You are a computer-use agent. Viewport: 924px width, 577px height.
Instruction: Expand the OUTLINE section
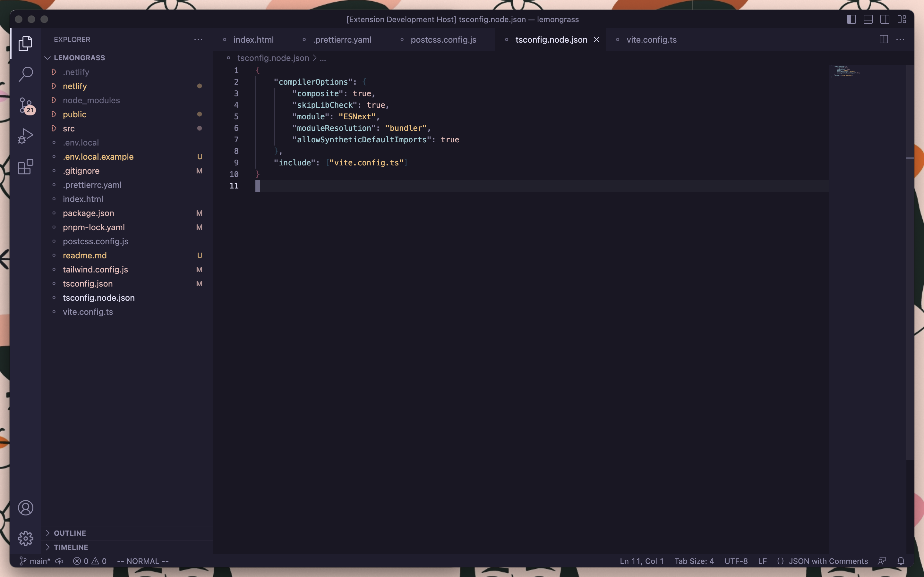(x=70, y=533)
